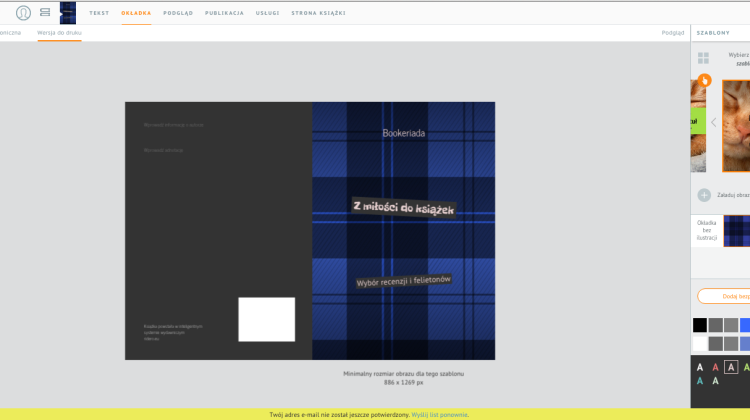Click the Ridero publishing note on back cover
Image resolution: width=750 pixels, height=420 pixels.
tap(173, 332)
